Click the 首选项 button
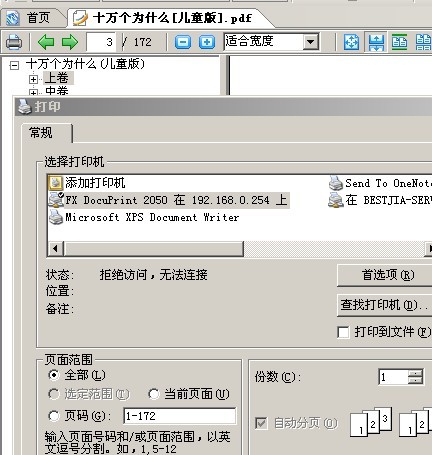 [x=387, y=275]
